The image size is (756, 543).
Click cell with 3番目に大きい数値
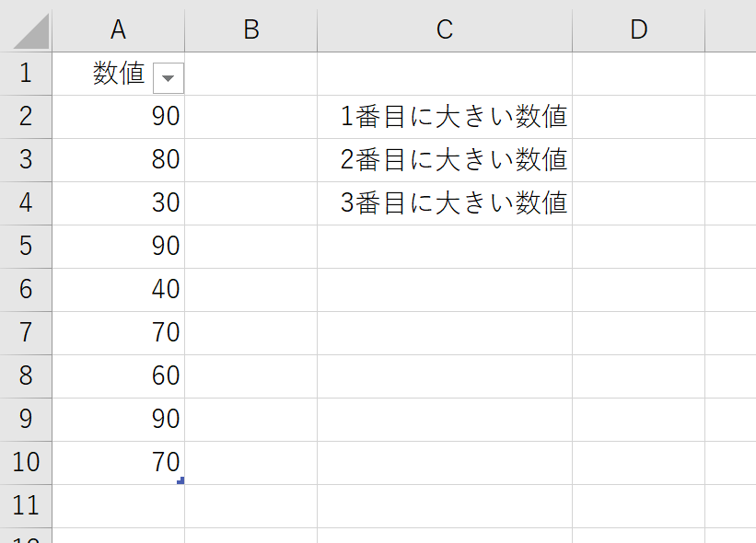tap(445, 202)
